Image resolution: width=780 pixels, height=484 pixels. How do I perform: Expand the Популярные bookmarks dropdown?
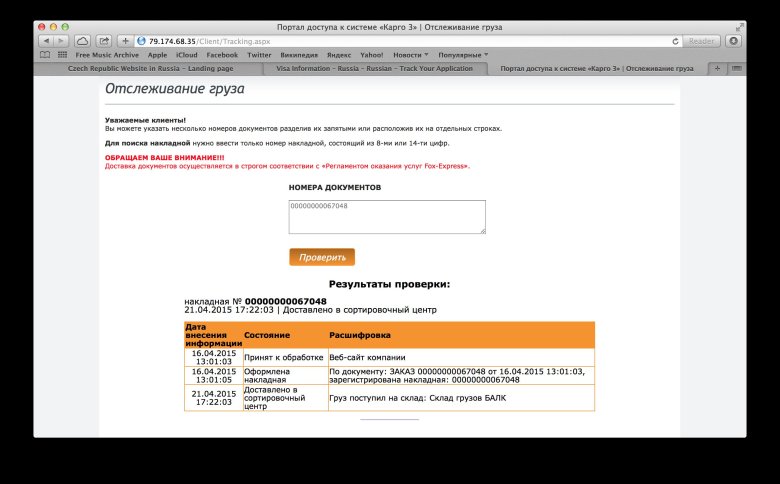pos(465,55)
